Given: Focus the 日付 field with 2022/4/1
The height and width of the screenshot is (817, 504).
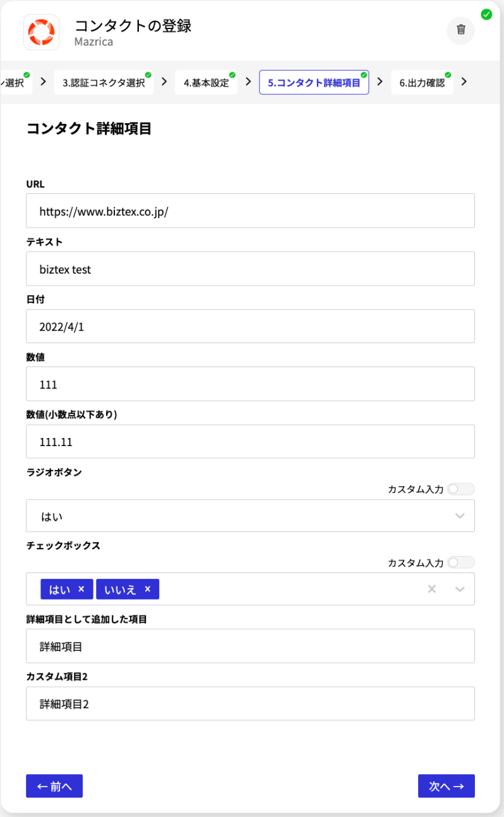Looking at the screenshot, I should [x=250, y=326].
